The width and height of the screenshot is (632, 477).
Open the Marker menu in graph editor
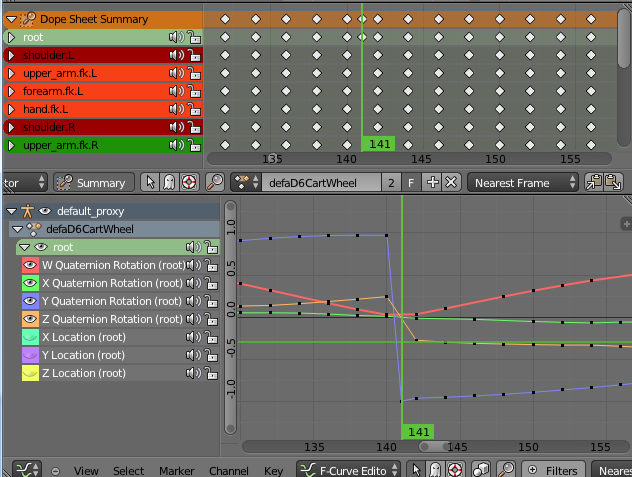tap(176, 470)
